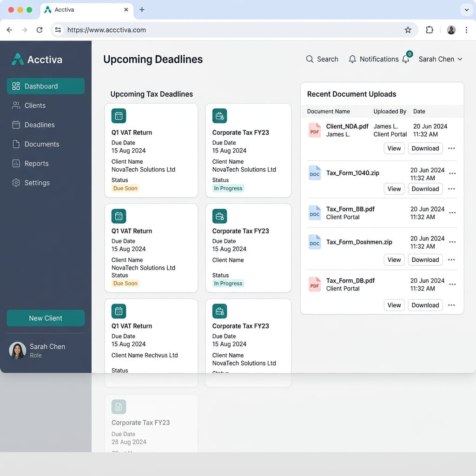This screenshot has height=476, width=476.
Task: Open Settings with the gear icon
Action: (x=15, y=183)
